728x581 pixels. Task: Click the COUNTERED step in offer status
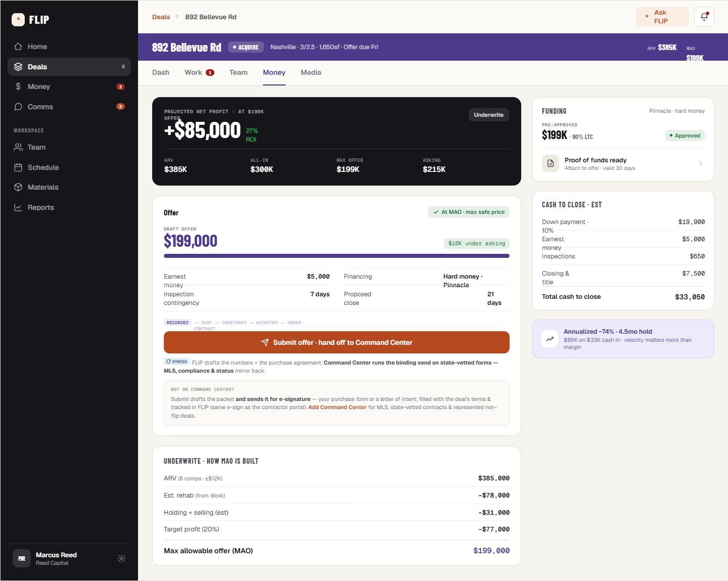(234, 323)
